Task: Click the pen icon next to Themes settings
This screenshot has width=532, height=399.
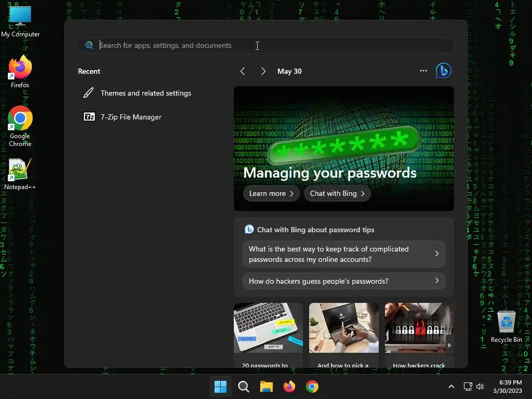Action: (88, 93)
